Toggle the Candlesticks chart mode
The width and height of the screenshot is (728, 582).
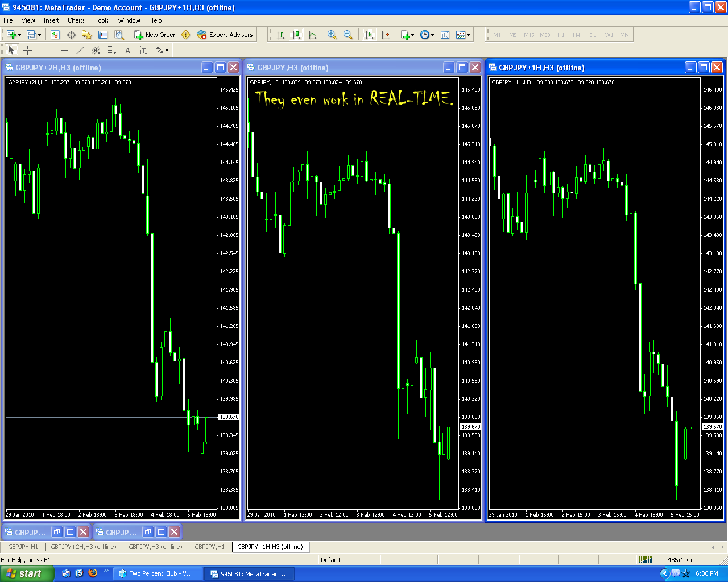pyautogui.click(x=296, y=35)
